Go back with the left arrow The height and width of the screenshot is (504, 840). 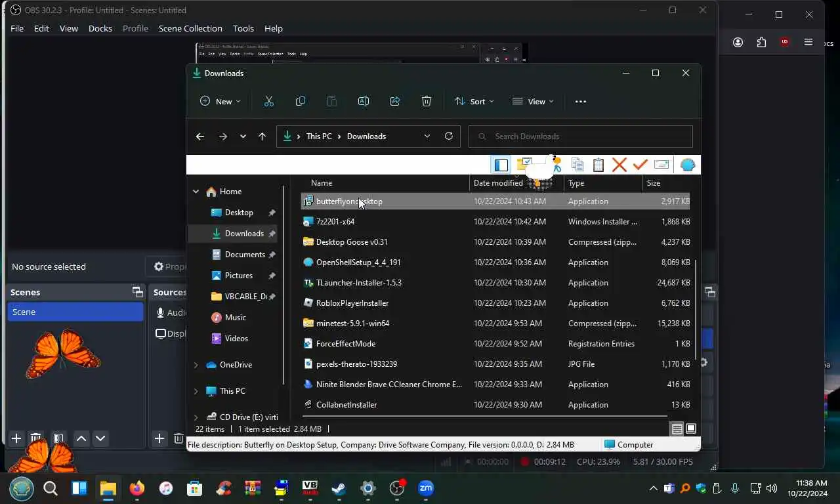click(x=200, y=136)
